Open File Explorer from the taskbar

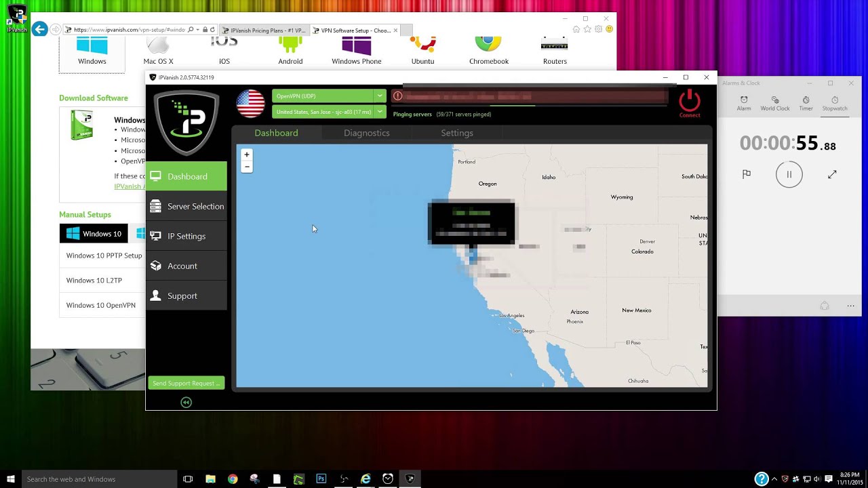[x=210, y=479]
